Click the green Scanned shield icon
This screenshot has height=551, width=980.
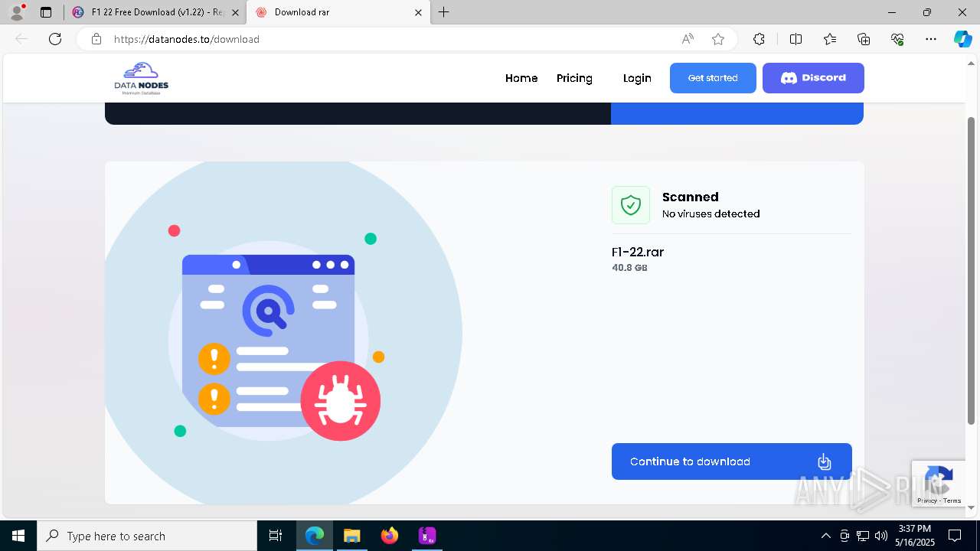tap(631, 205)
